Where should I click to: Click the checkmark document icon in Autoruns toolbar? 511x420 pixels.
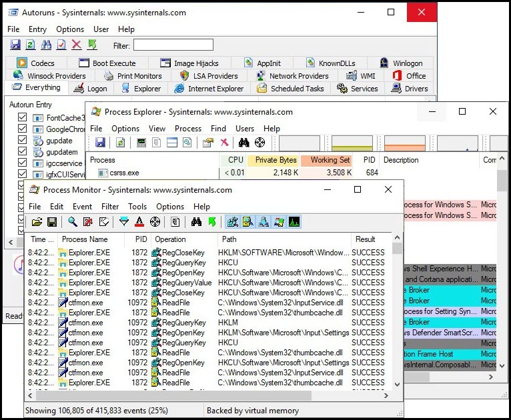[61, 45]
